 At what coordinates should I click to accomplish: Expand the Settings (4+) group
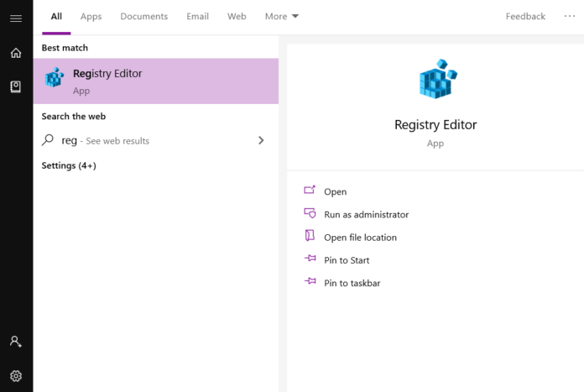pos(69,165)
